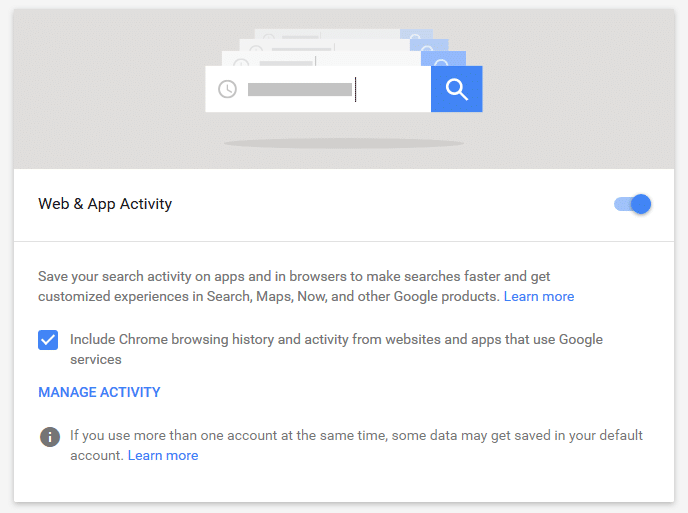Open MANAGE ACTIVITY

click(99, 392)
